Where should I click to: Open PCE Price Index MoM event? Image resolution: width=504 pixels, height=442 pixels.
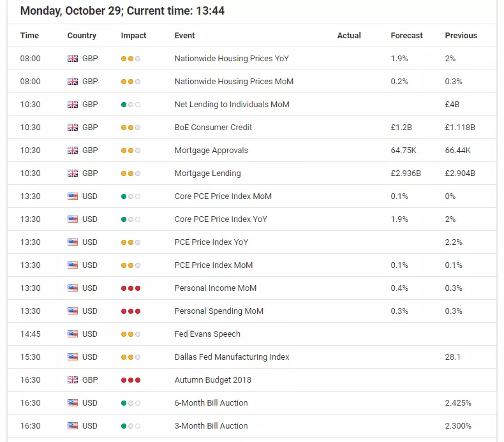pyautogui.click(x=214, y=265)
